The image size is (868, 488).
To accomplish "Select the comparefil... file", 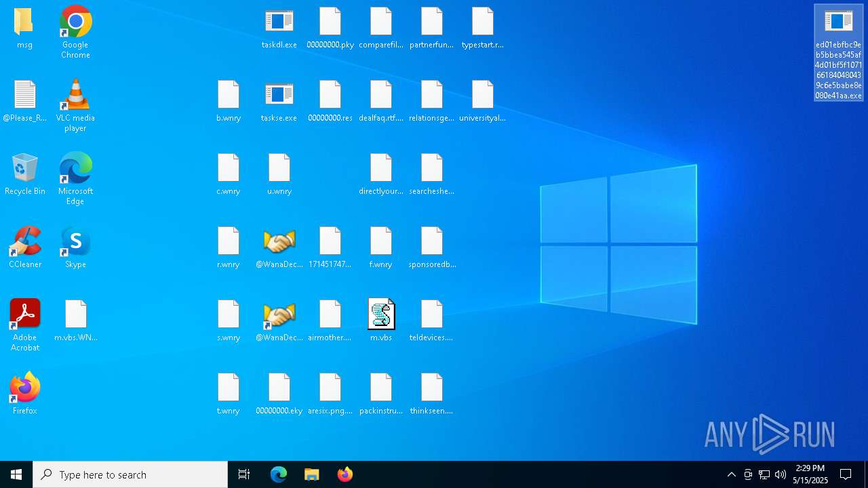I will [x=380, y=28].
